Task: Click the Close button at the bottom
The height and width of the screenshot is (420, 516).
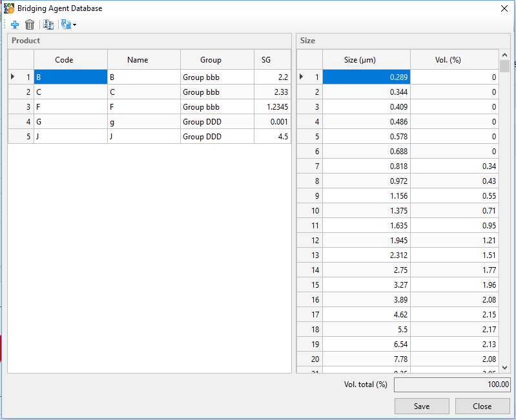Action: coord(482,406)
